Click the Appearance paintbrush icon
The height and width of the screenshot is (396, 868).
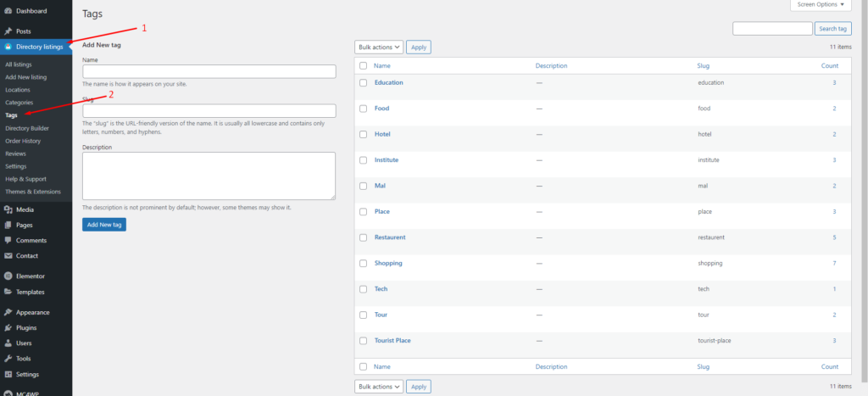(x=8, y=312)
